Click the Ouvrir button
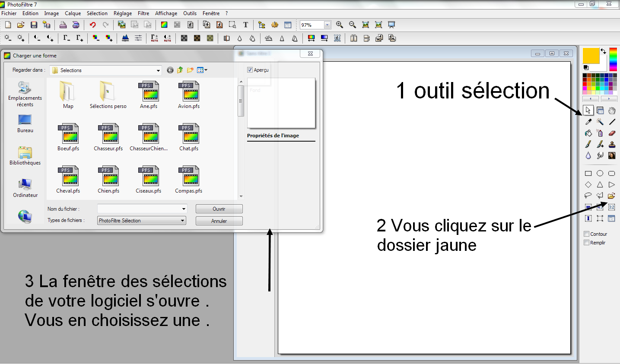The width and height of the screenshot is (620, 364). tap(219, 209)
